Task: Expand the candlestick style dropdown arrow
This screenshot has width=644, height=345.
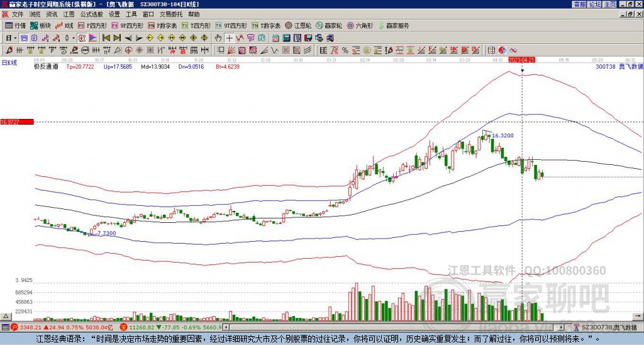Action: tap(73, 38)
